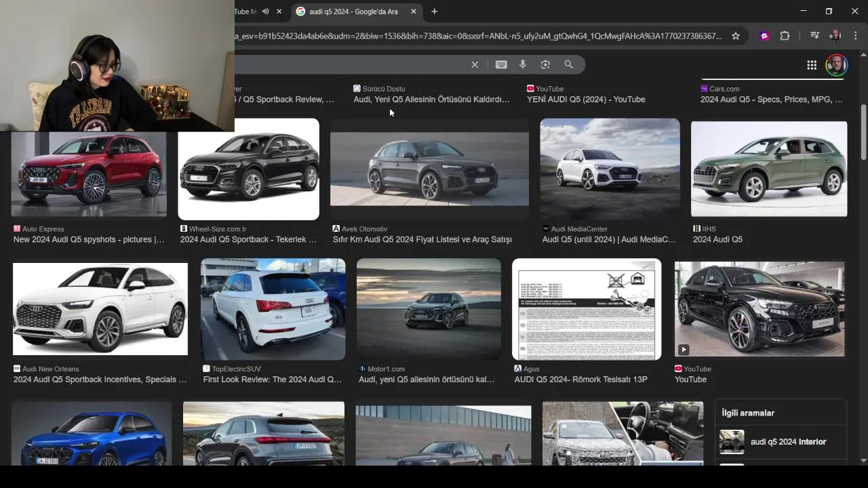The width and height of the screenshot is (868, 488).
Task: Open the green Audi Q5 IIHS thumbnail
Action: point(769,169)
